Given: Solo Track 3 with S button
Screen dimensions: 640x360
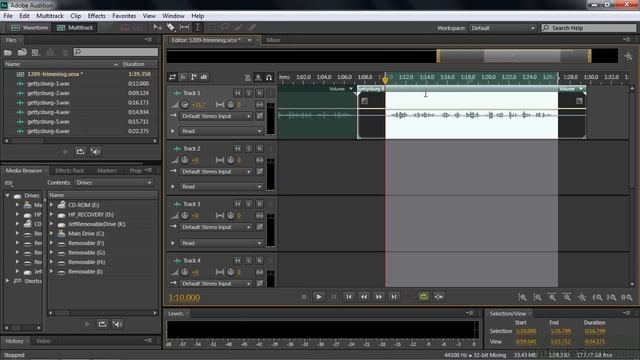Looking at the screenshot, I should click(249, 204).
